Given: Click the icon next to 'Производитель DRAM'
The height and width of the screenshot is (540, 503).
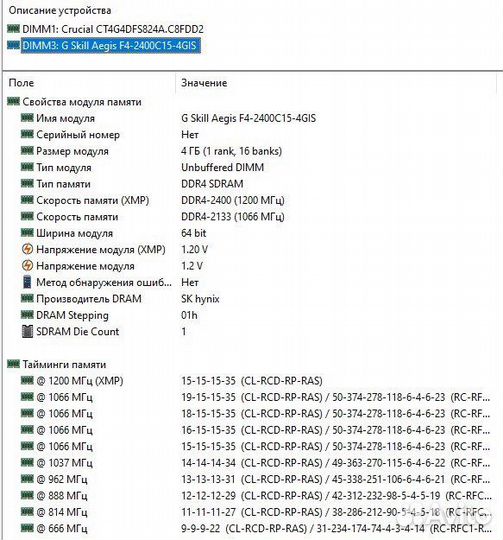Looking at the screenshot, I should [x=27, y=298].
